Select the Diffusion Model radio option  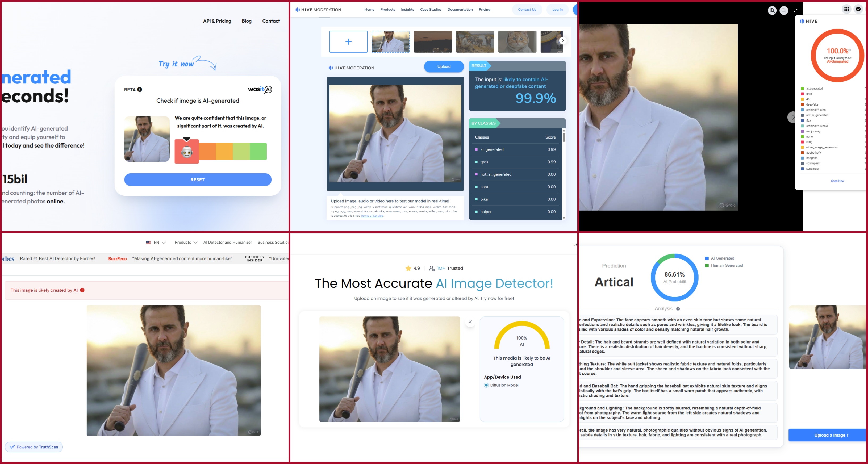[x=486, y=385]
